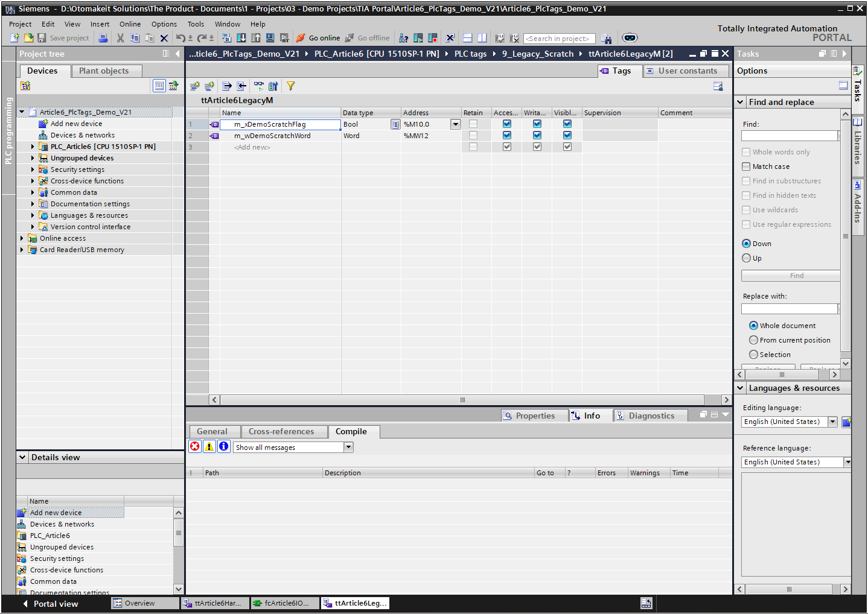Open the address dropdown for %M10.0
This screenshot has width=868, height=614.
pyautogui.click(x=456, y=124)
